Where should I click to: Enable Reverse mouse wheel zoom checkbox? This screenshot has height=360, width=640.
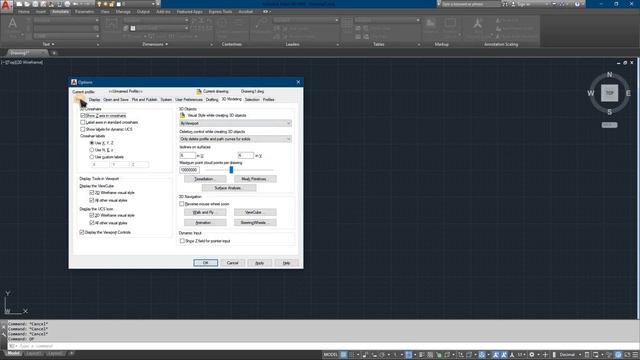(x=182, y=204)
